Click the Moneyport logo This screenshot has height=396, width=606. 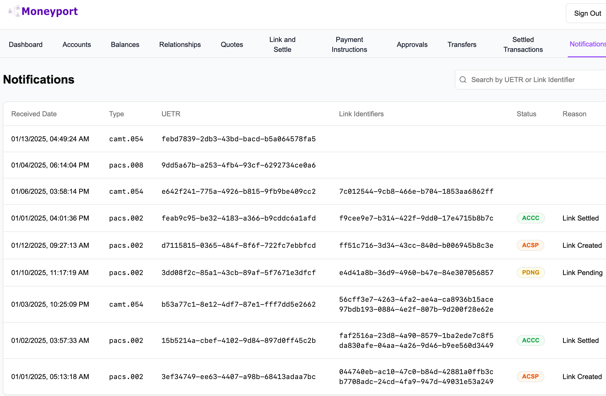click(x=43, y=12)
